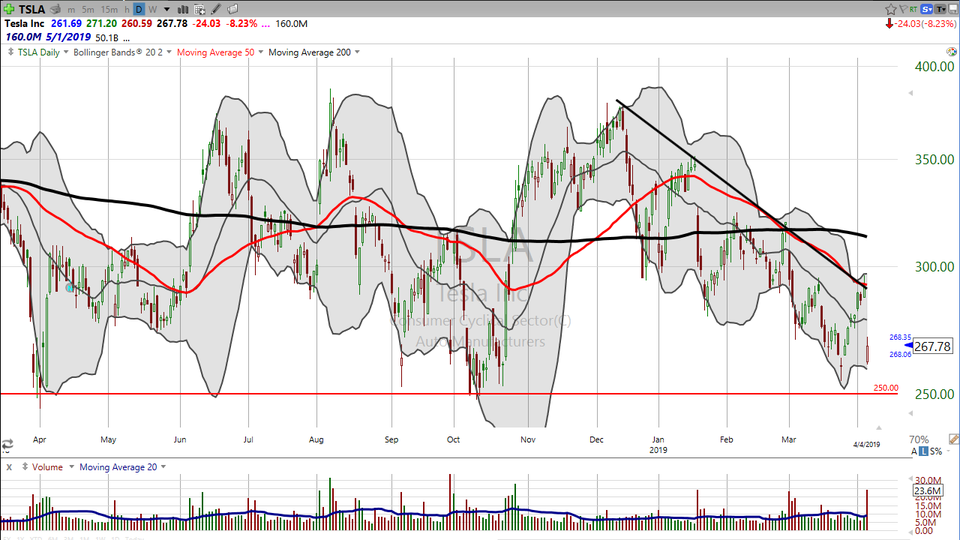The height and width of the screenshot is (540, 960).
Task: Click the small triangle above A L S%
Action: (879, 428)
